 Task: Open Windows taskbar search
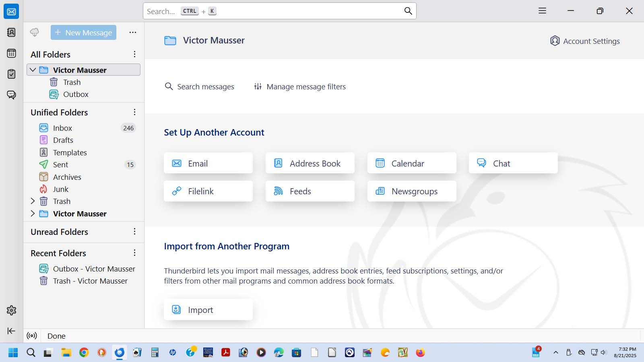[x=31, y=352]
